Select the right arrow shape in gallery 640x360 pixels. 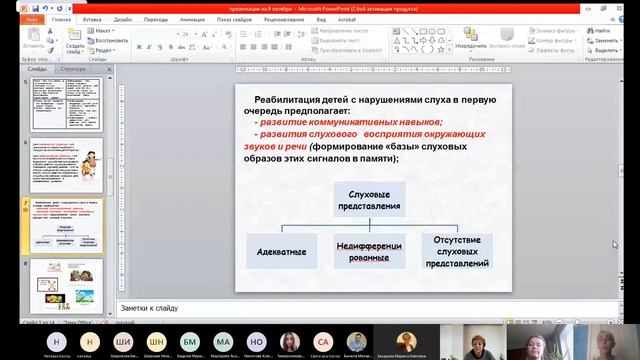click(x=423, y=40)
